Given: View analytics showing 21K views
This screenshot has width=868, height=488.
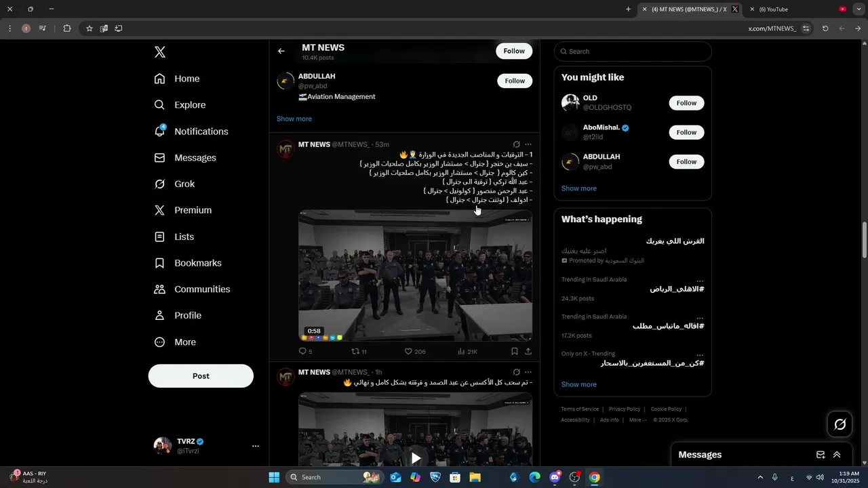Looking at the screenshot, I should point(467,352).
